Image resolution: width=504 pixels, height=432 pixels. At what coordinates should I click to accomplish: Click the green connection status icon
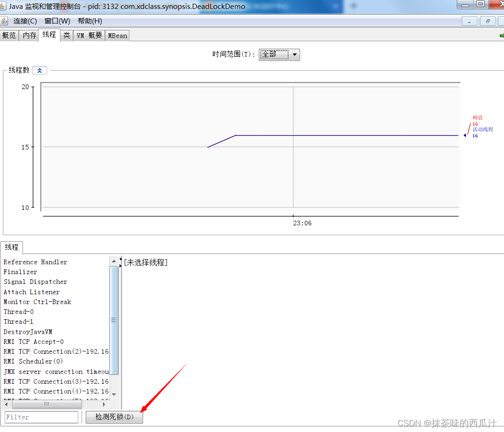click(501, 36)
